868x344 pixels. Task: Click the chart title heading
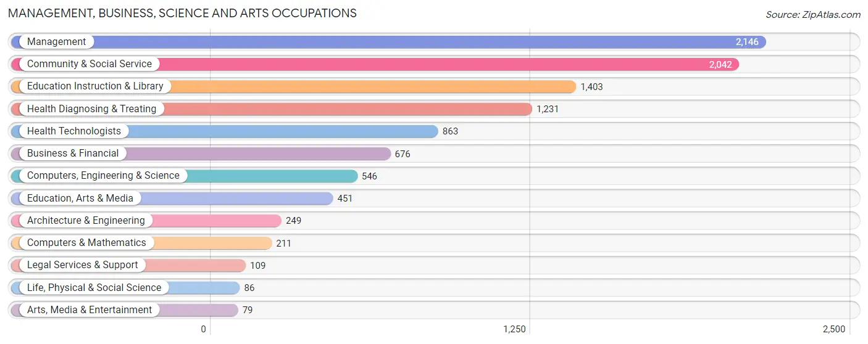click(x=182, y=13)
